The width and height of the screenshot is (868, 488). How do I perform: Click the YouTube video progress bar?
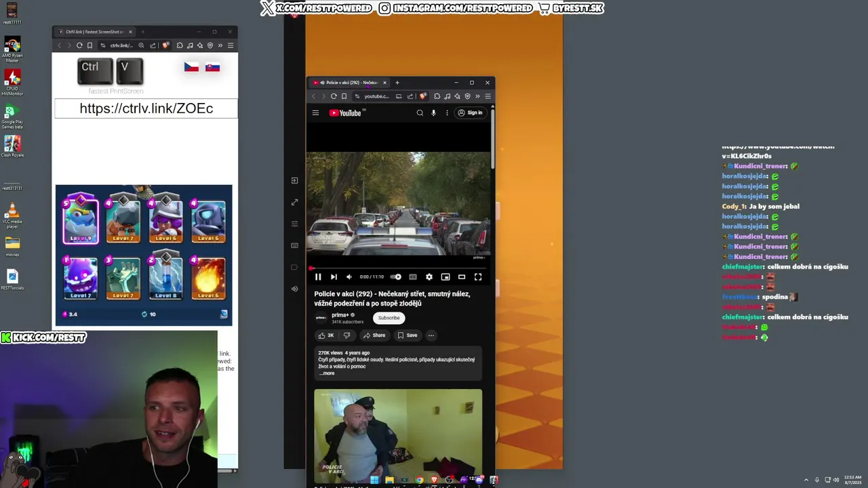tap(398, 268)
